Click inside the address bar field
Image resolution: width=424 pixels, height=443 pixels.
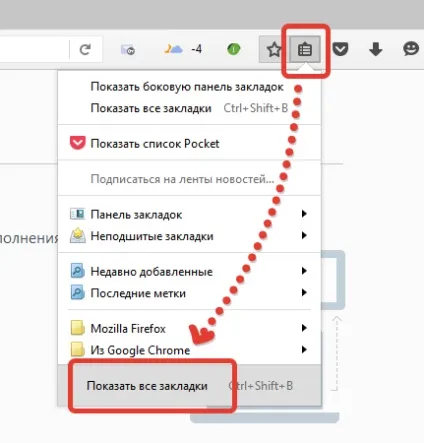click(35, 49)
